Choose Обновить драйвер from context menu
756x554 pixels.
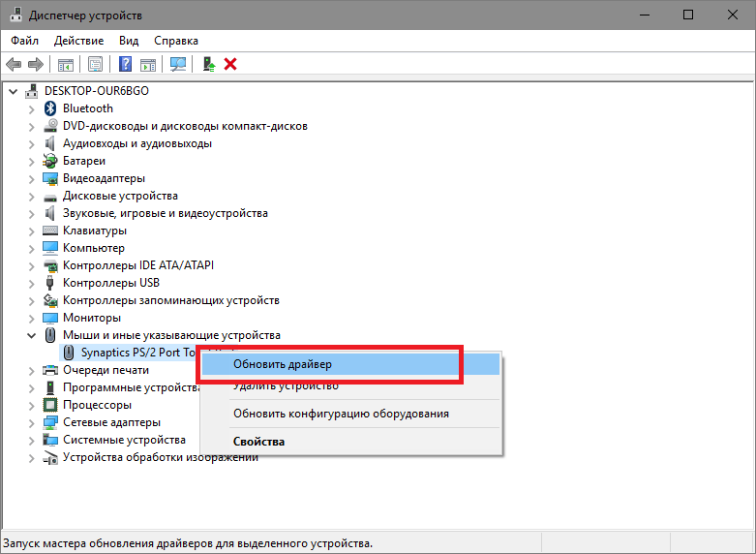[x=350, y=364]
